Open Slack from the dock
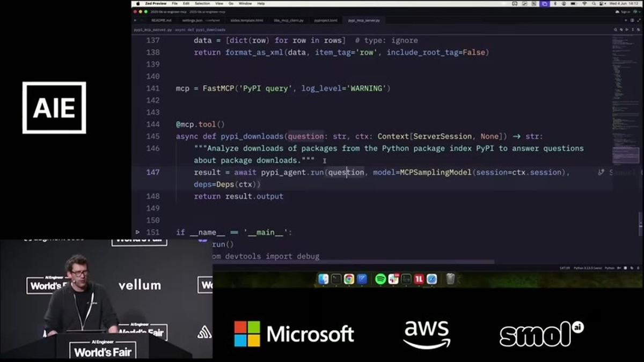 click(x=393, y=279)
